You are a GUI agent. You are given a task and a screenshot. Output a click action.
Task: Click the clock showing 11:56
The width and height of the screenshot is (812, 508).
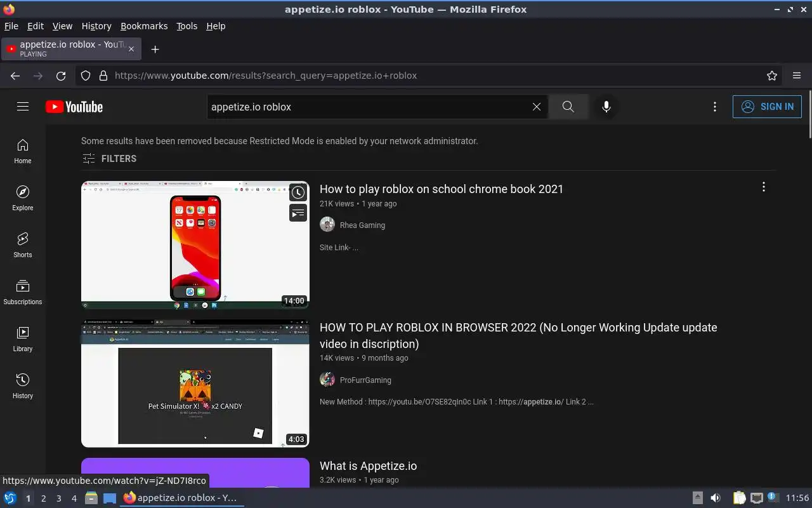[797, 498]
